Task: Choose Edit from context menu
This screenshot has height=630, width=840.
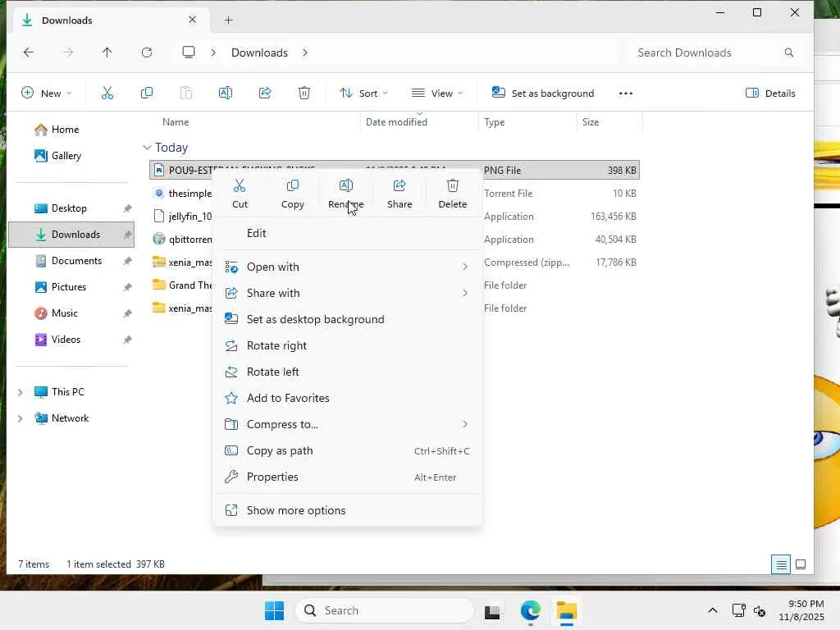Action: [347, 233]
